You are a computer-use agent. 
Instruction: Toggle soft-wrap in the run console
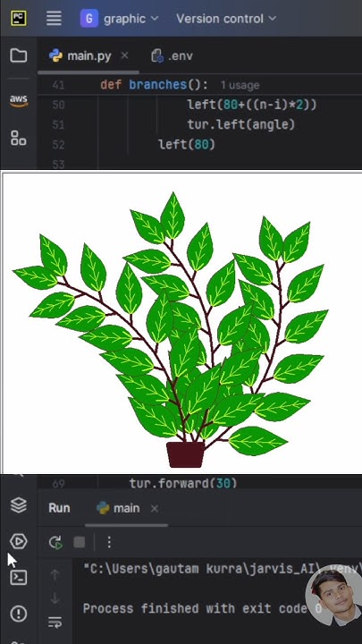55,623
